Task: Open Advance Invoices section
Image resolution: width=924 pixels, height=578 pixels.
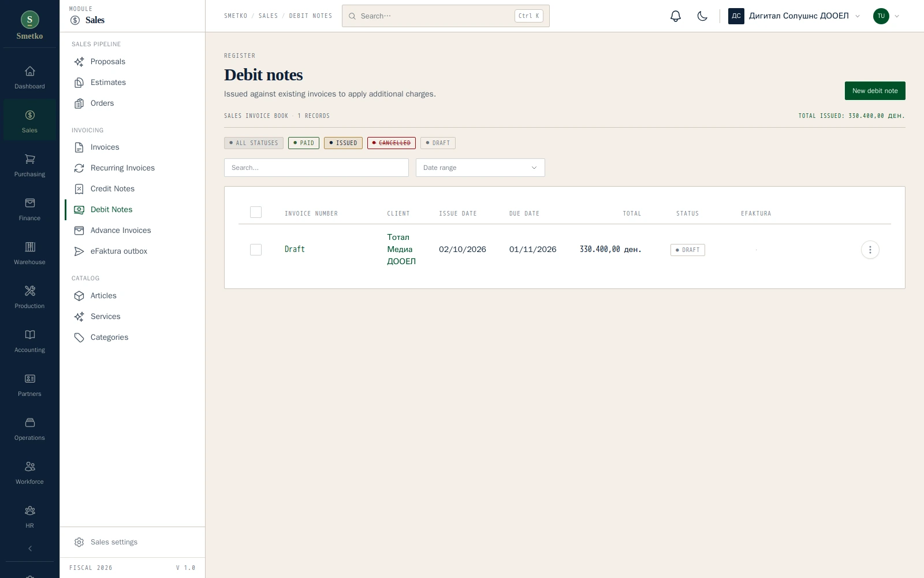Action: 132,231
